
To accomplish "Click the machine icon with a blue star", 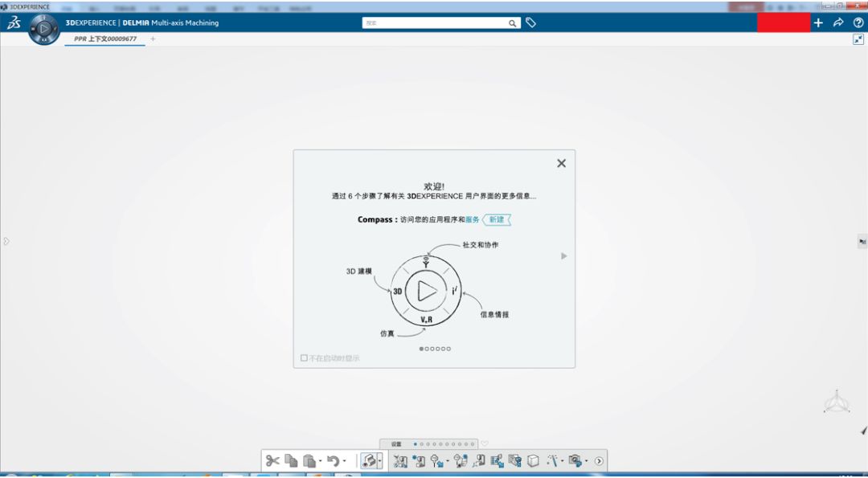I will pyautogui.click(x=419, y=461).
